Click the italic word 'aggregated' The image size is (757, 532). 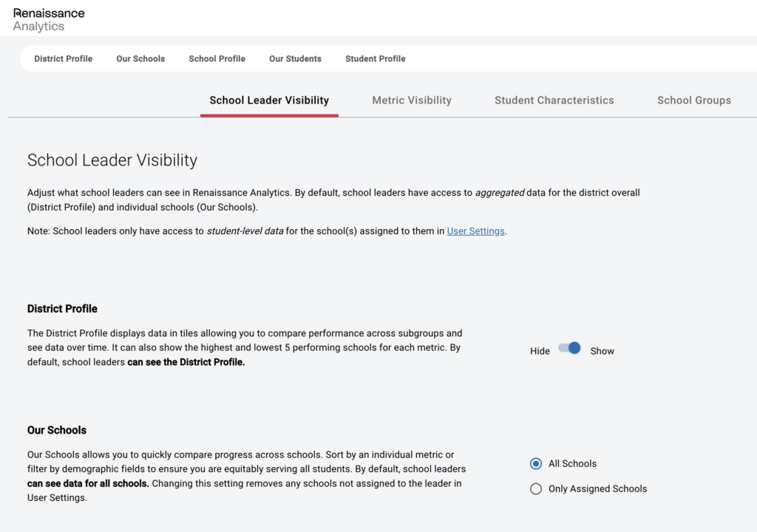500,193
